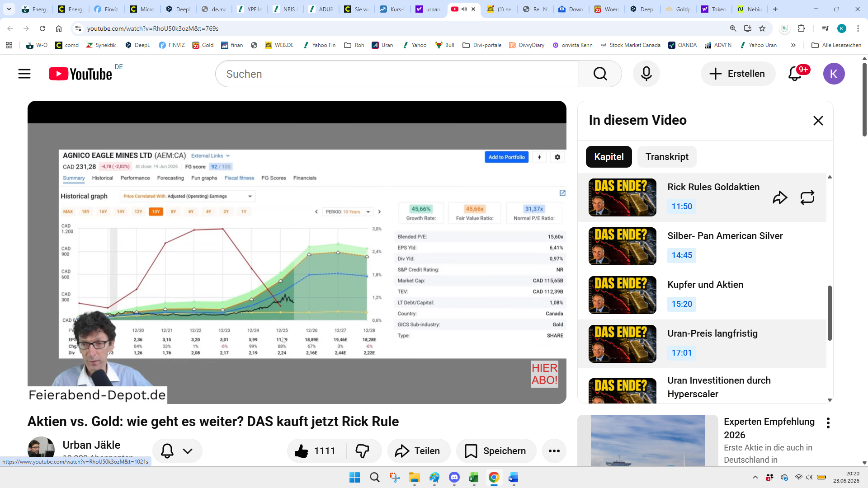Open Windows taskbar search
This screenshot has height=488, width=868.
pyautogui.click(x=375, y=478)
